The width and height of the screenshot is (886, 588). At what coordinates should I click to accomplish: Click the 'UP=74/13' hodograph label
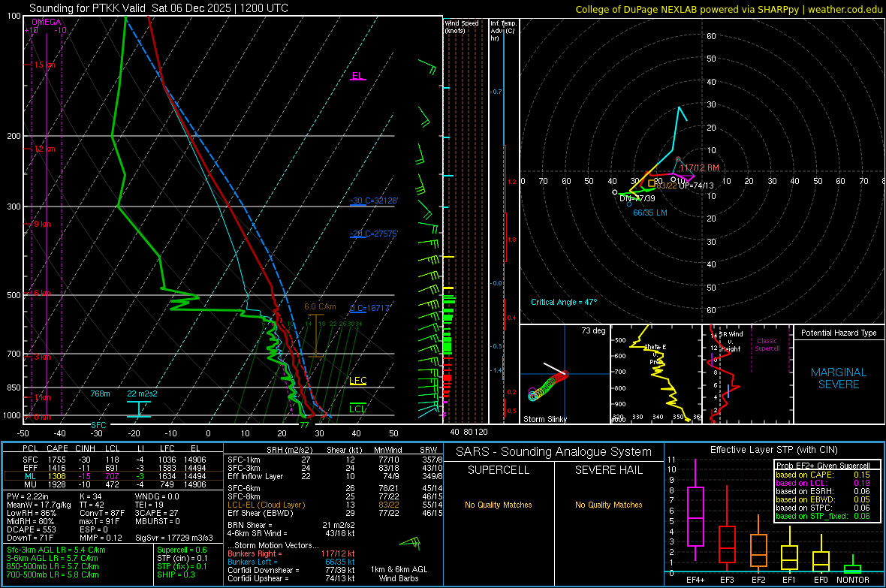point(696,185)
